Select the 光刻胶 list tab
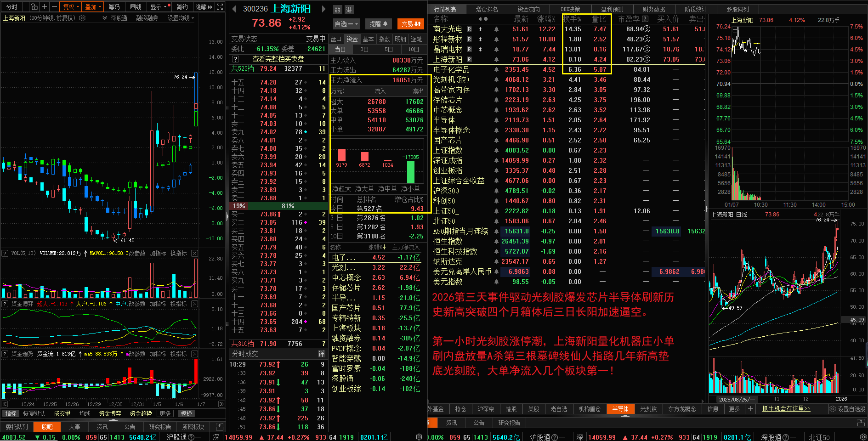 tap(648, 408)
